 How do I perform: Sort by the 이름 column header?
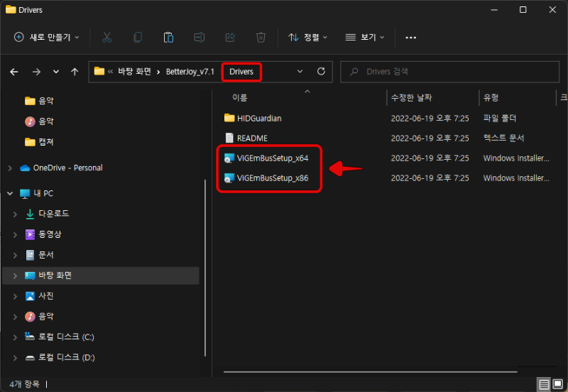[x=240, y=97]
